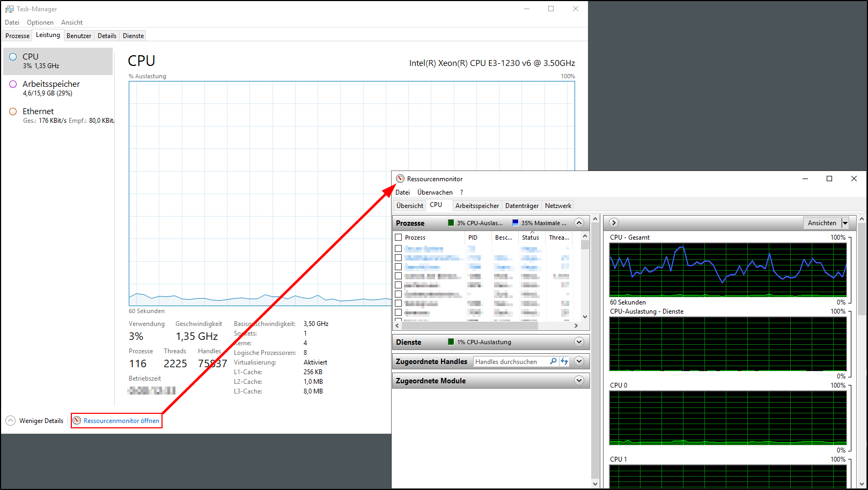
Task: Expand the Zugeordnete Module section
Action: 579,381
